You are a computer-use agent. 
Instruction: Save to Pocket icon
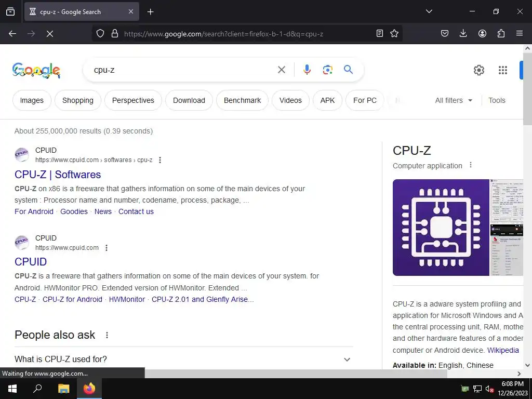pyautogui.click(x=445, y=33)
